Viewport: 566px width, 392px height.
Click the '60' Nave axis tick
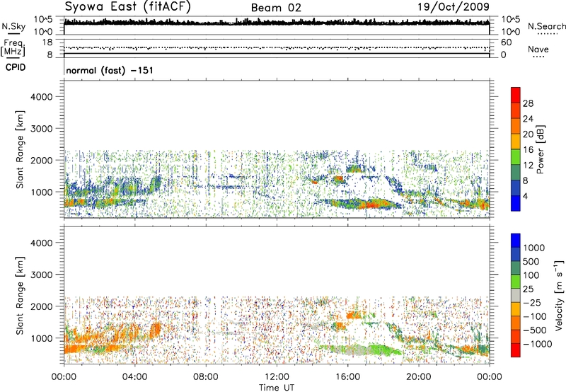click(x=507, y=42)
